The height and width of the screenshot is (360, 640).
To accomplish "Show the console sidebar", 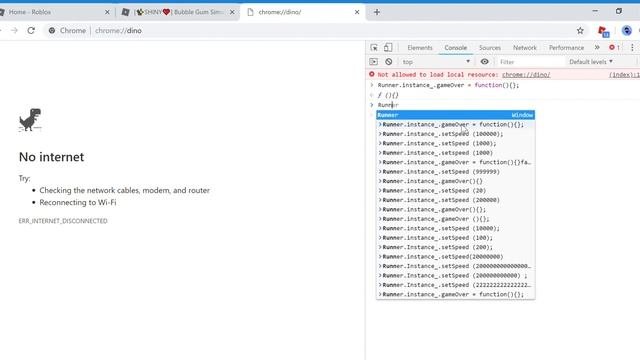I will click(373, 62).
